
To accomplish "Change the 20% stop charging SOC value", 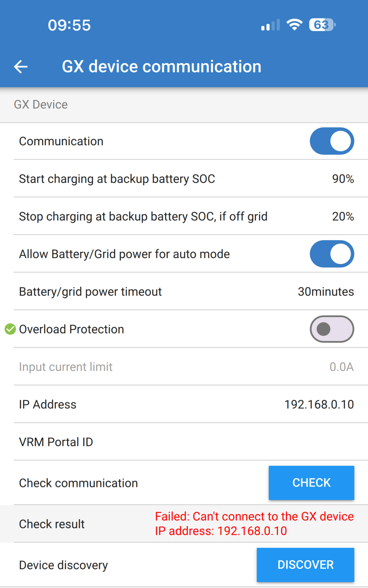I will pos(343,216).
